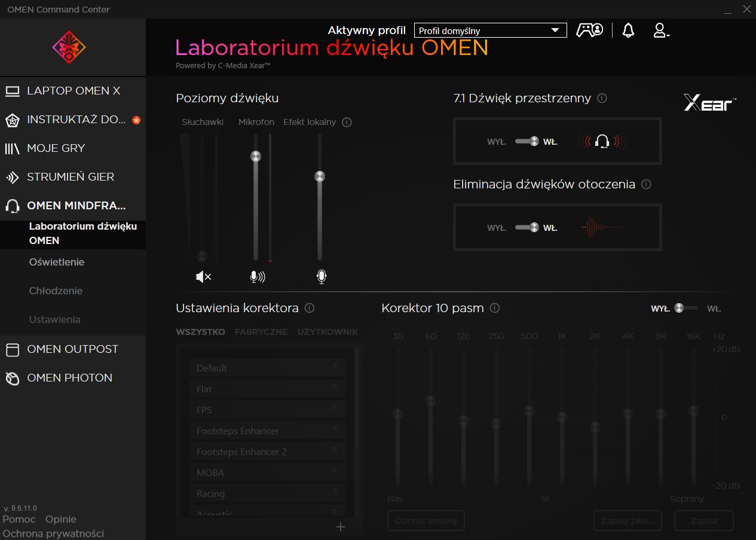Open the Aktywny profil dropdown

click(x=490, y=30)
